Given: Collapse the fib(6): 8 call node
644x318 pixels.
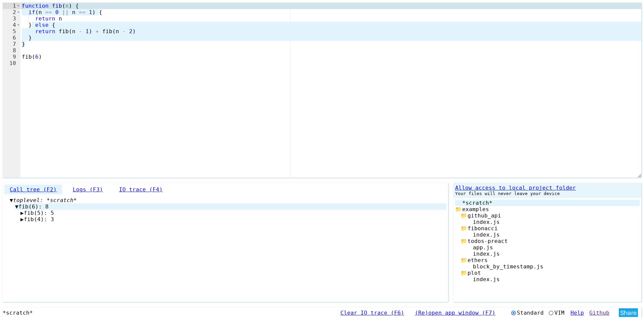Looking at the screenshot, I should pos(17,207).
